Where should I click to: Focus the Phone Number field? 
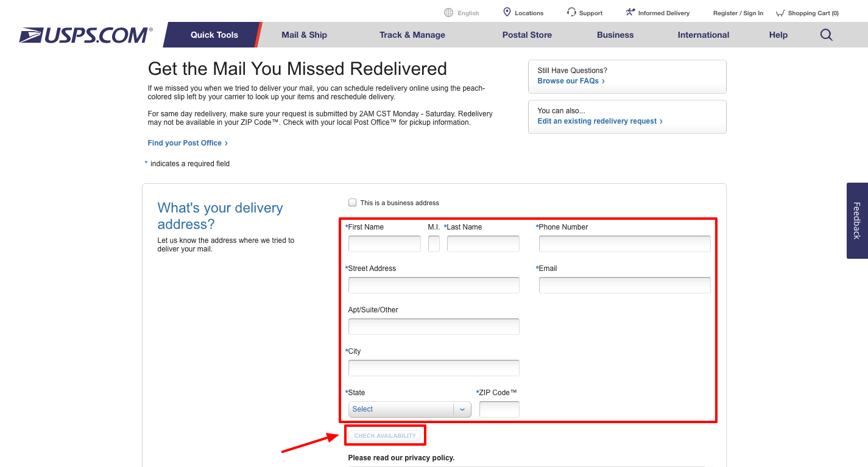click(x=625, y=244)
